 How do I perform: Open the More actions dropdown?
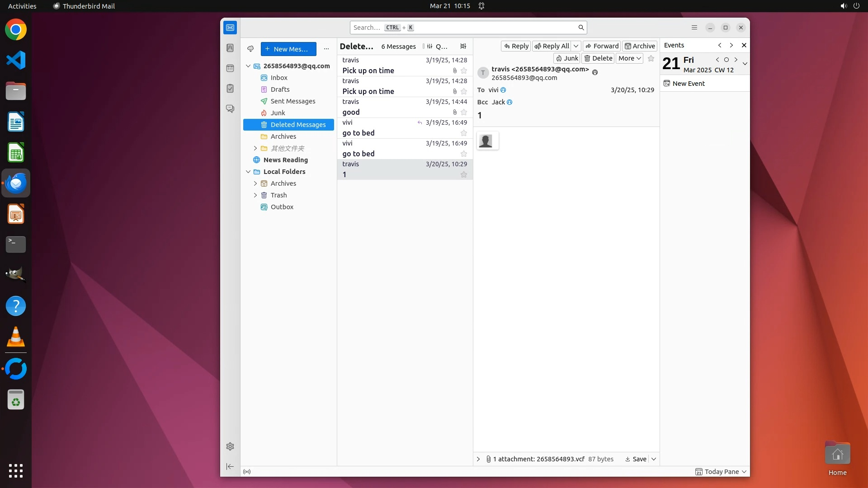(629, 58)
